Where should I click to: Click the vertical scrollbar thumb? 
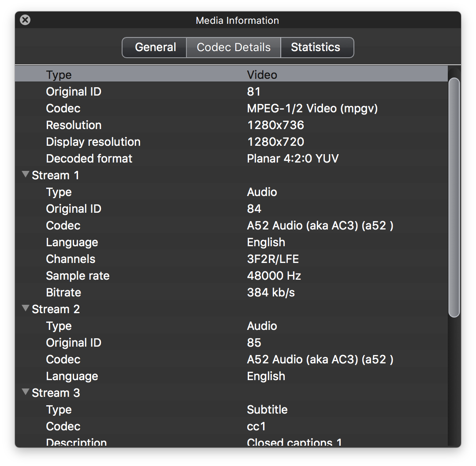pos(454,197)
